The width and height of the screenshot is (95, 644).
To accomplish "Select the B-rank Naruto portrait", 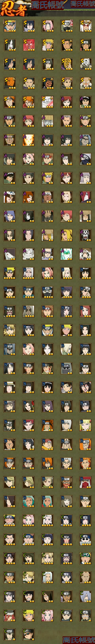I will [10, 273].
